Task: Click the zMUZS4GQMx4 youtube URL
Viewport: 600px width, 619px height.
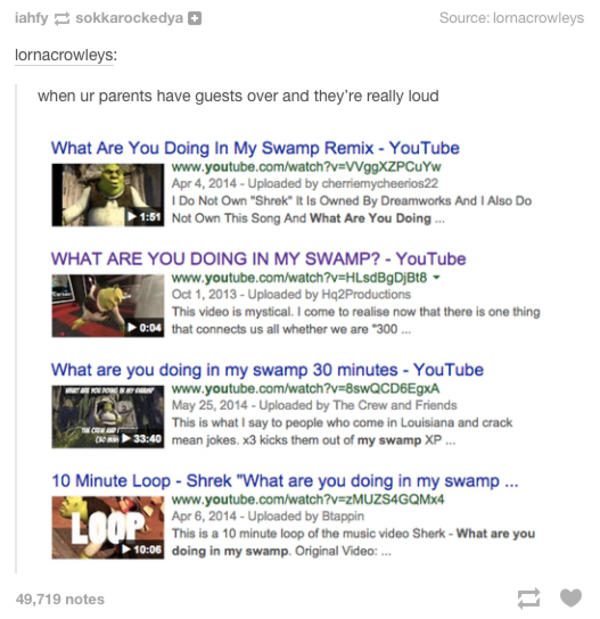Action: [308, 500]
